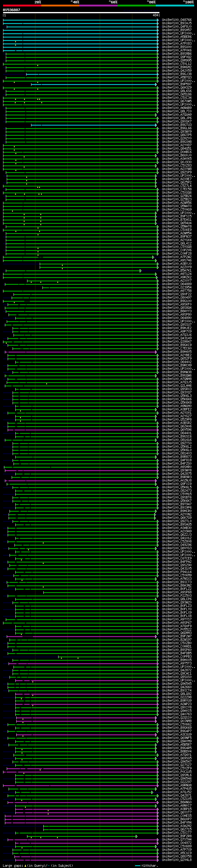Click the short green bar for UniRef100_B9F2R8
Image resolution: width=197 pixels, height=868 pixels.
click(82, 836)
